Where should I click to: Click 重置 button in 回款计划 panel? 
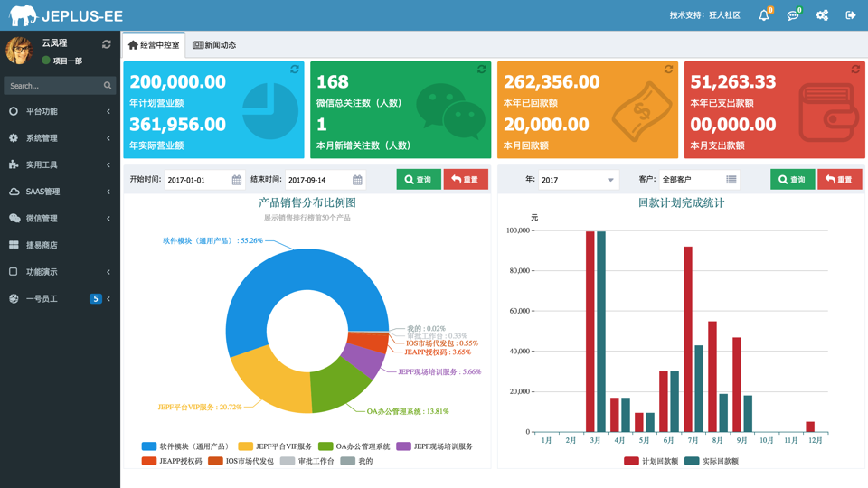(x=840, y=180)
